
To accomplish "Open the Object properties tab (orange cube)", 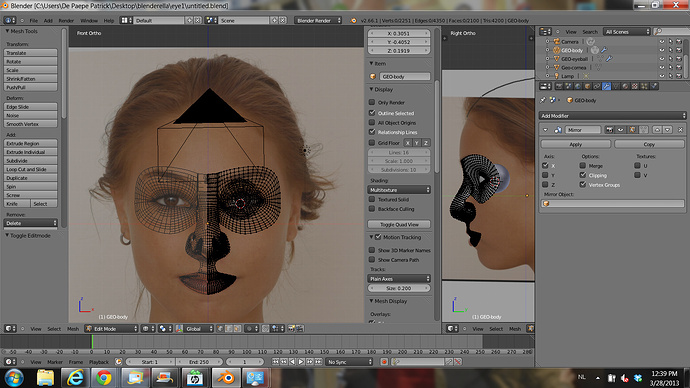I will pos(587,86).
